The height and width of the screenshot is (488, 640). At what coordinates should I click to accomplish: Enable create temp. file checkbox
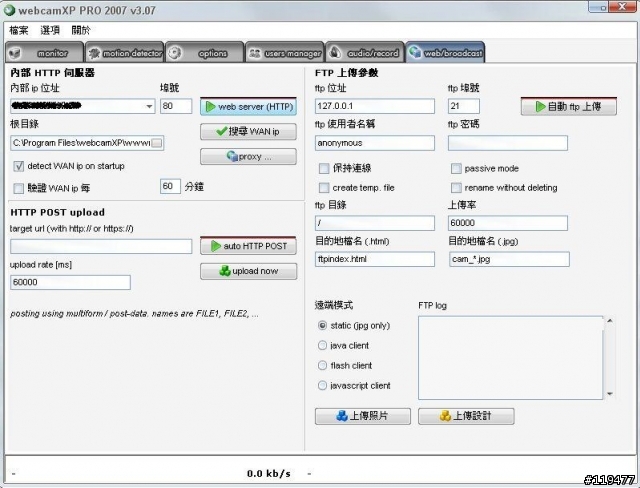(x=324, y=188)
